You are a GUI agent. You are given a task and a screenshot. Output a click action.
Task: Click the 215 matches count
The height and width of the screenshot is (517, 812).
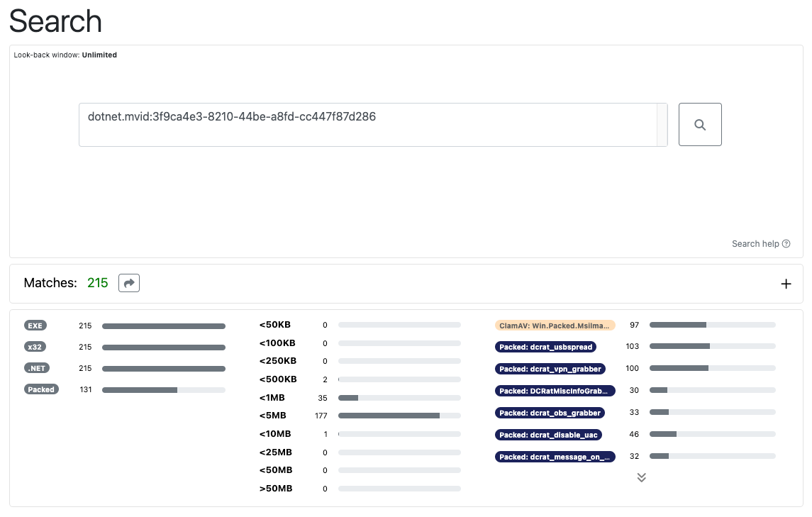pyautogui.click(x=97, y=283)
